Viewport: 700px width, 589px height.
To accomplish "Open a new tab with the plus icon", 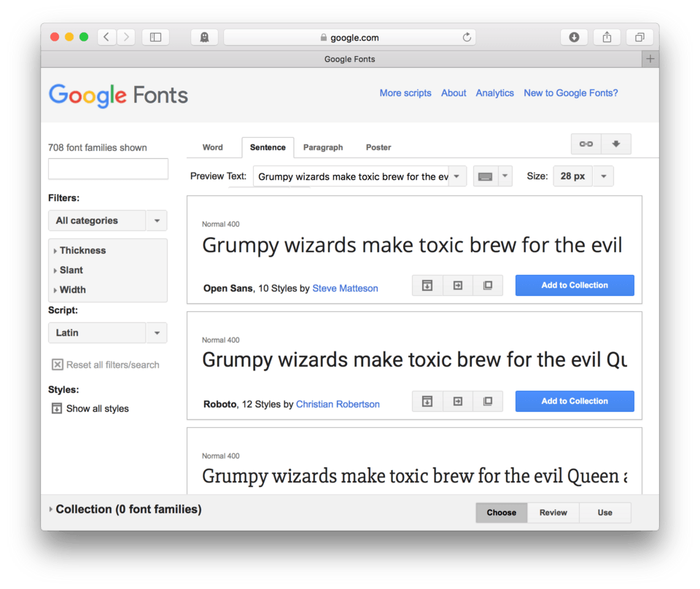I will click(x=650, y=59).
